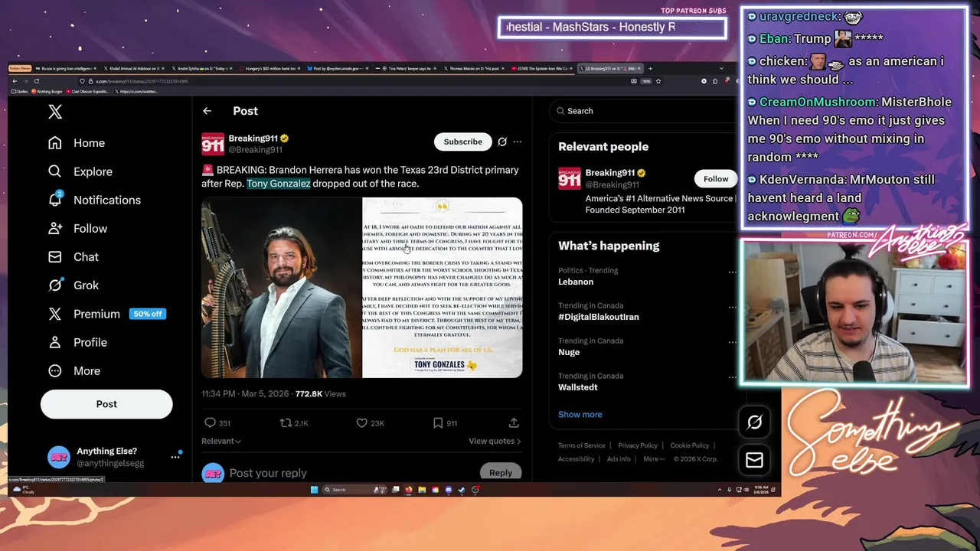Click Grok icon beside Subscribe button

coord(502,142)
